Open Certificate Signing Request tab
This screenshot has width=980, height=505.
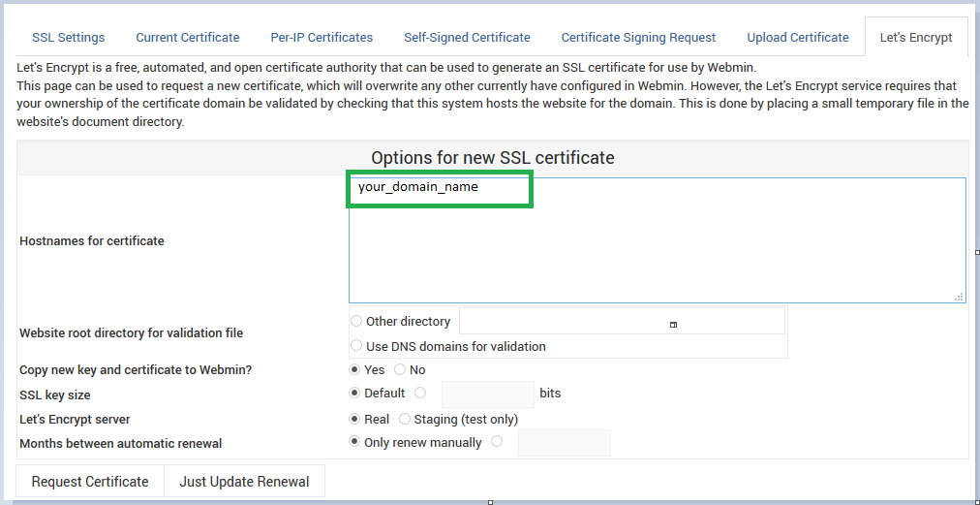pyautogui.click(x=638, y=38)
